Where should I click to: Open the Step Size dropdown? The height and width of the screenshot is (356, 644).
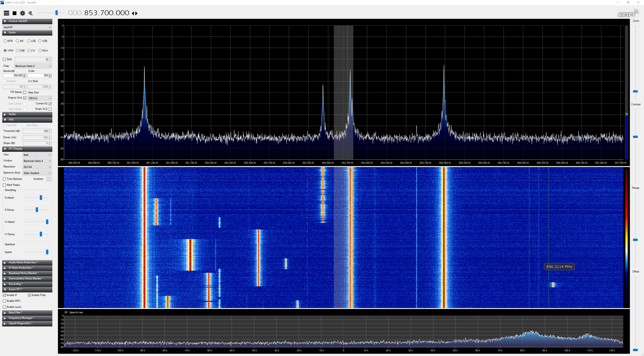pyautogui.click(x=39, y=98)
